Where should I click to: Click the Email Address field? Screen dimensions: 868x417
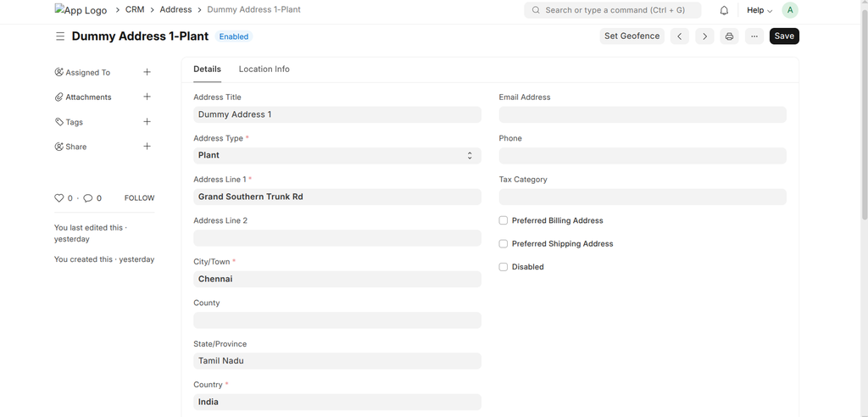coord(643,114)
